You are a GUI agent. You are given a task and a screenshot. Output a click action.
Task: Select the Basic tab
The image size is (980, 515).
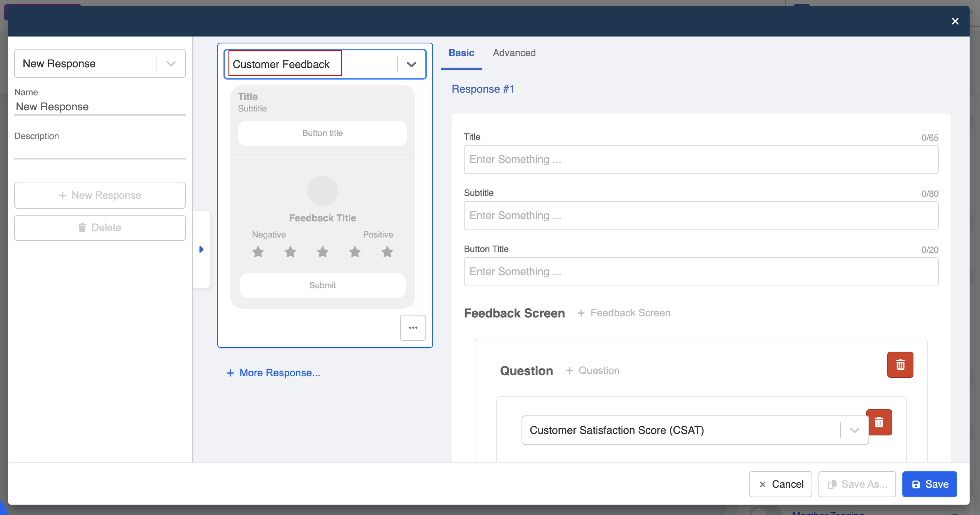[461, 53]
